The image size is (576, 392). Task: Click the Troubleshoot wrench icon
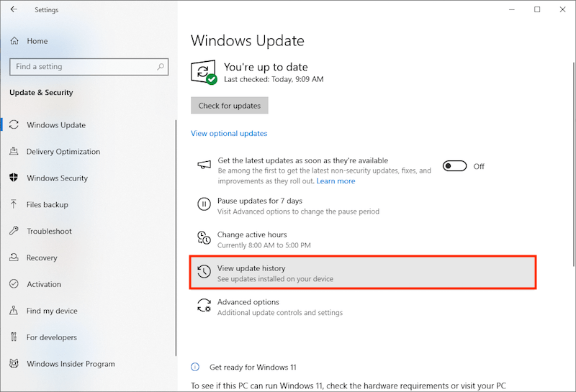[14, 230]
